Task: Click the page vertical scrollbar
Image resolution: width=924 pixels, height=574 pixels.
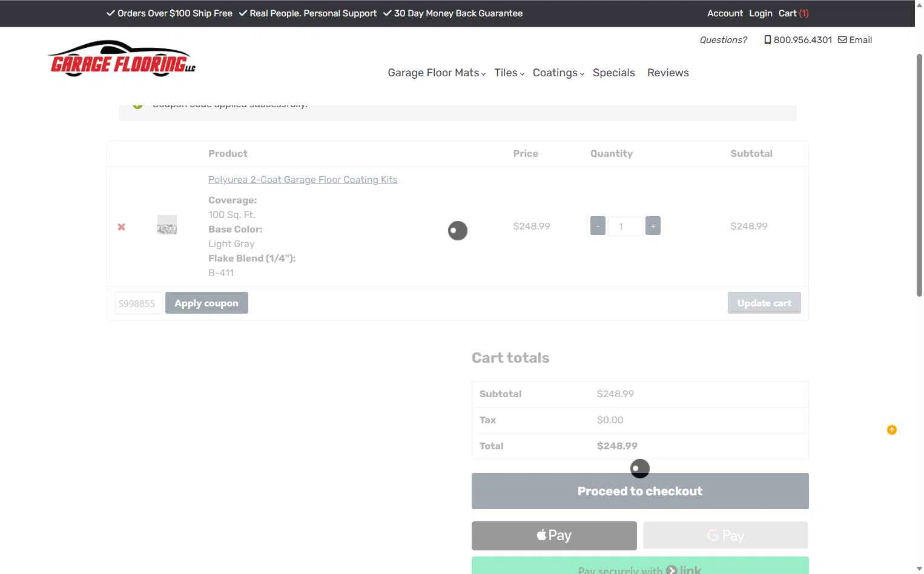Action: (x=919, y=176)
